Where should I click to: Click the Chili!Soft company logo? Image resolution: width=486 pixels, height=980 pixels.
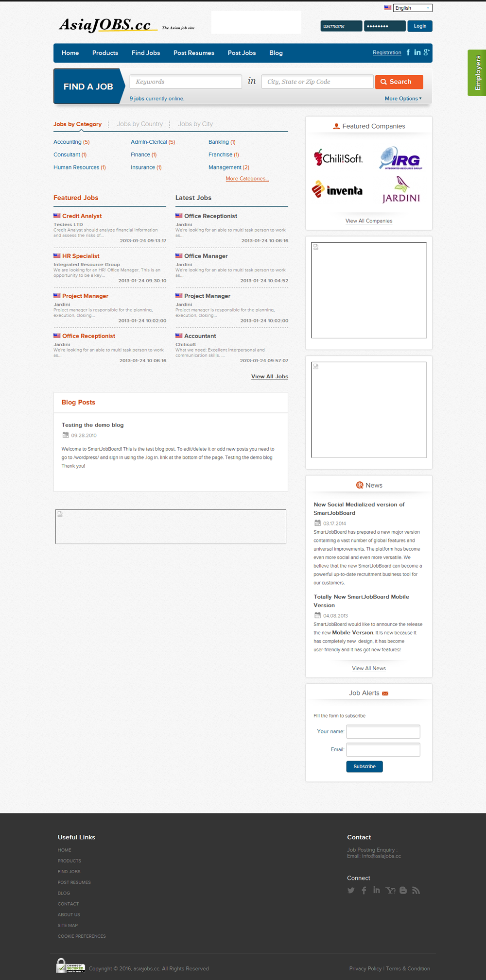coord(338,158)
